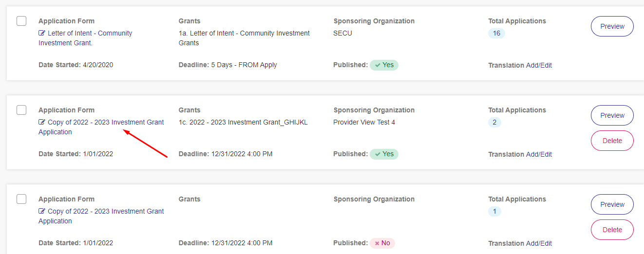
Task: Preview the unpublished investment grant application
Action: (x=612, y=204)
